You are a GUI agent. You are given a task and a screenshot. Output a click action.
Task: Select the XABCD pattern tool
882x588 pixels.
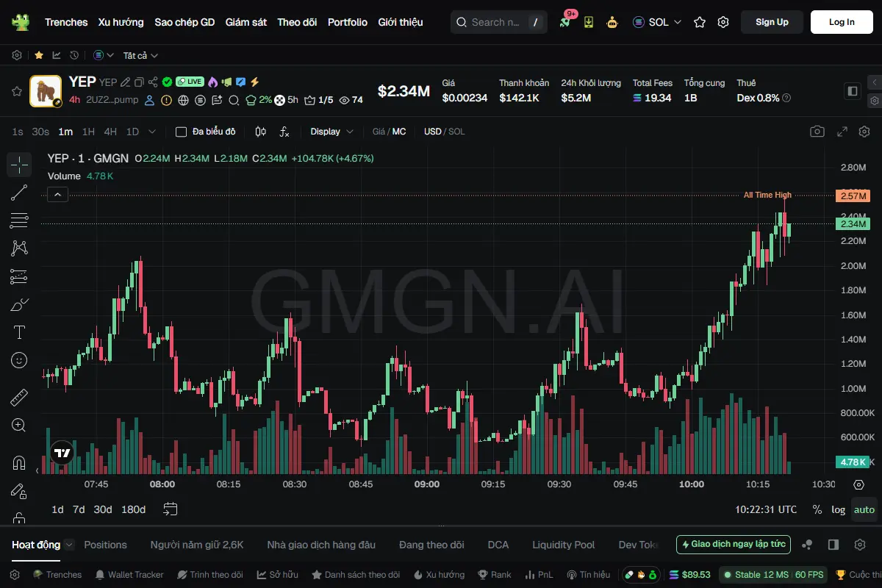point(19,248)
